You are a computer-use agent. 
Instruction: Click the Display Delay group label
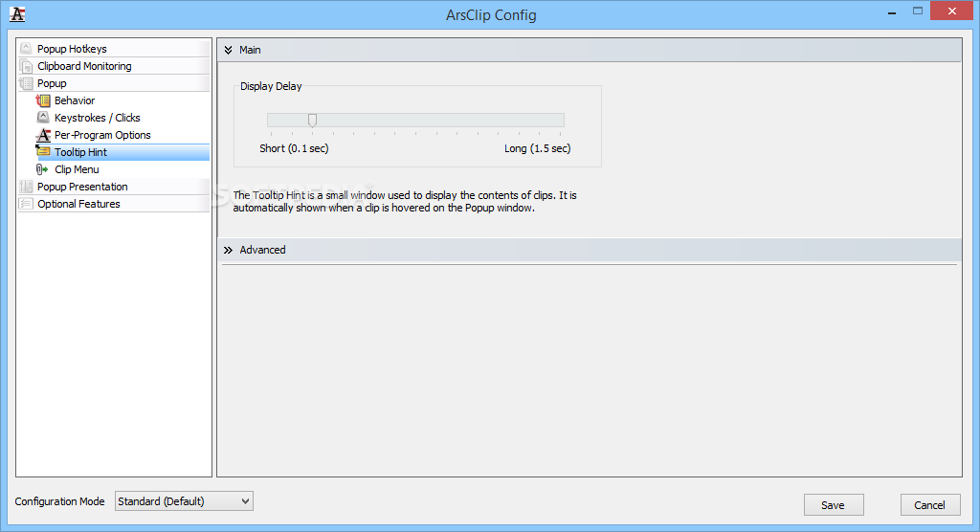(271, 86)
